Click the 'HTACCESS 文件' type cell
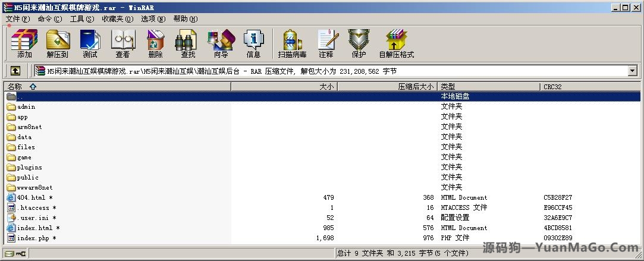 [464, 207]
